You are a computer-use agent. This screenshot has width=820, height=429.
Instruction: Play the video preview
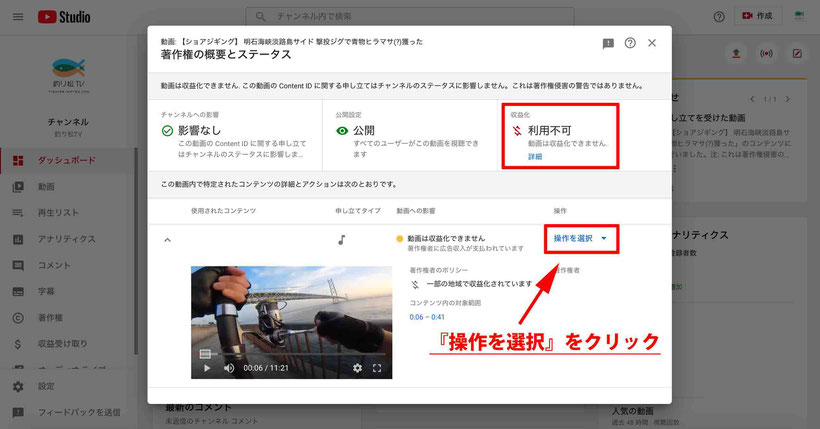(207, 368)
